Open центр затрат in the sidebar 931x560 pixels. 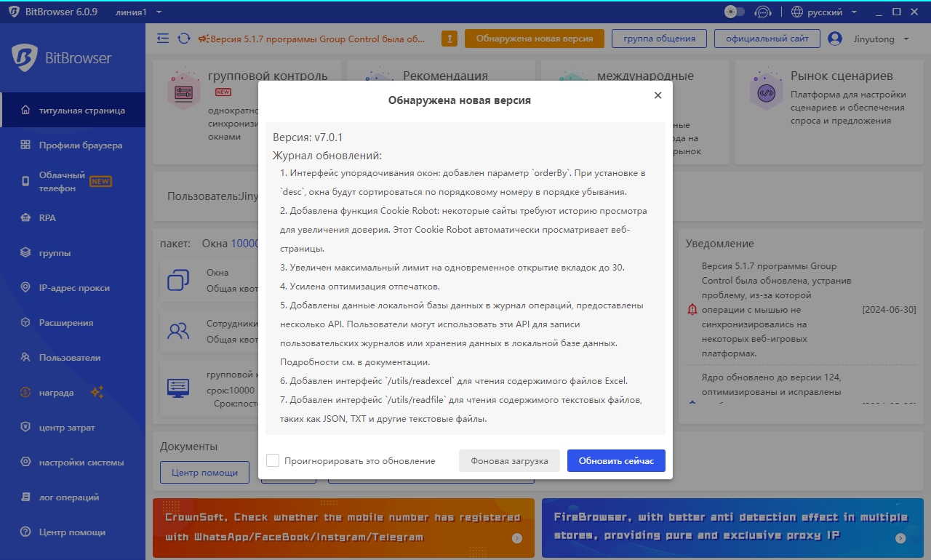click(x=73, y=428)
